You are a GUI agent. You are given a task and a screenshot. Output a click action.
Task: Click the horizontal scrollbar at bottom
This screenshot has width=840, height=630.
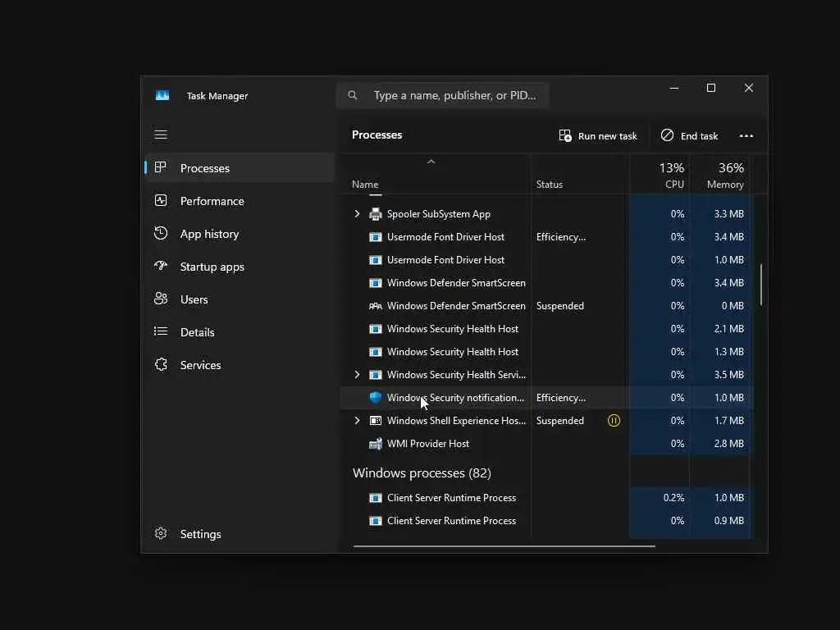click(x=504, y=546)
